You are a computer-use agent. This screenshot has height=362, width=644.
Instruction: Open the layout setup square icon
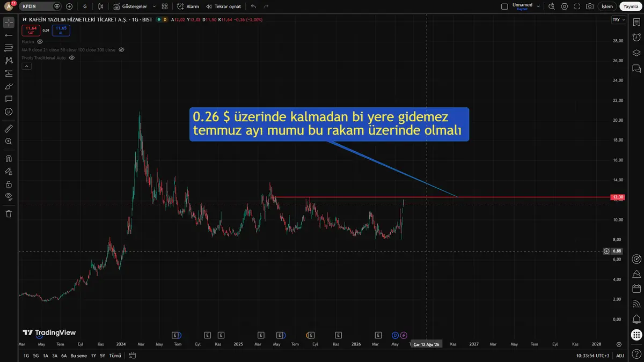504,6
